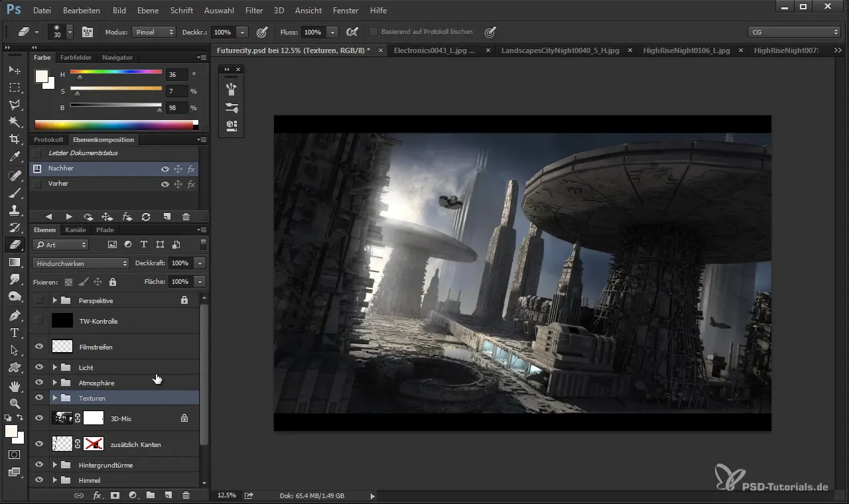Image resolution: width=849 pixels, height=504 pixels.
Task: Select the Lasso tool
Action: (x=14, y=105)
